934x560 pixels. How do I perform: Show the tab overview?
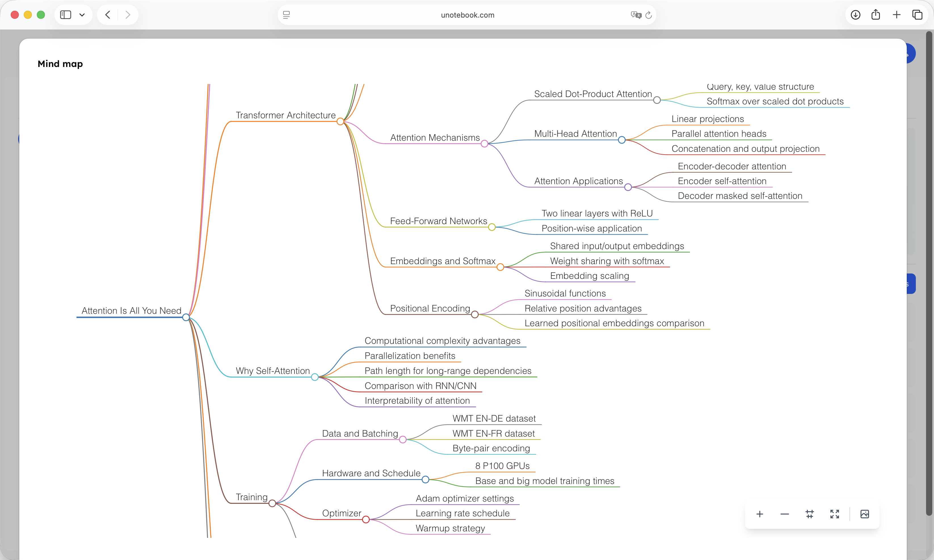pyautogui.click(x=917, y=15)
